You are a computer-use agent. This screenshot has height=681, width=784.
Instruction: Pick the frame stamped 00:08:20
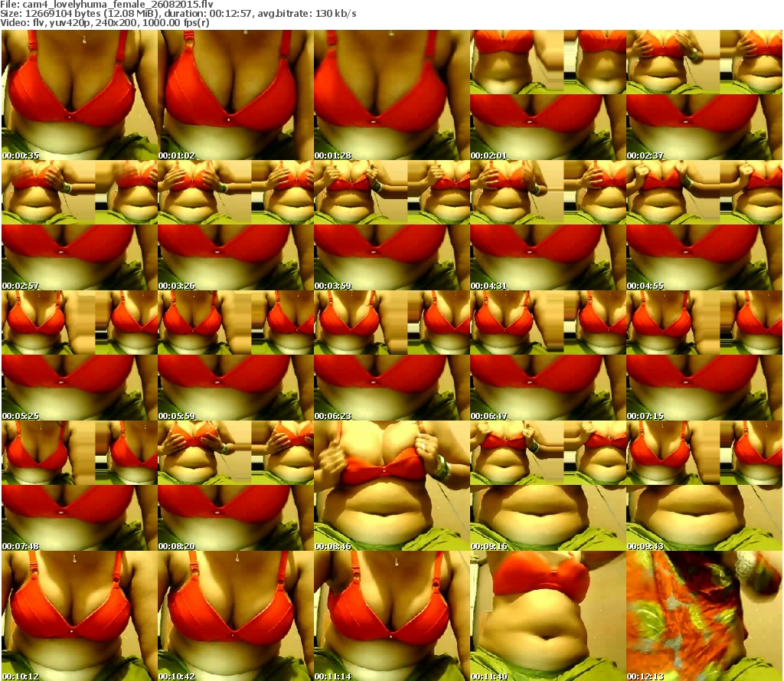[236, 486]
